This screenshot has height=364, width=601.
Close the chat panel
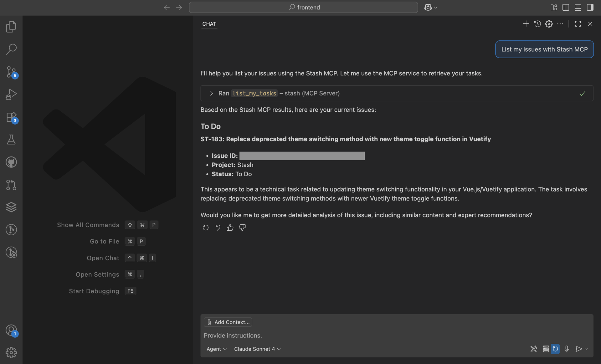590,24
